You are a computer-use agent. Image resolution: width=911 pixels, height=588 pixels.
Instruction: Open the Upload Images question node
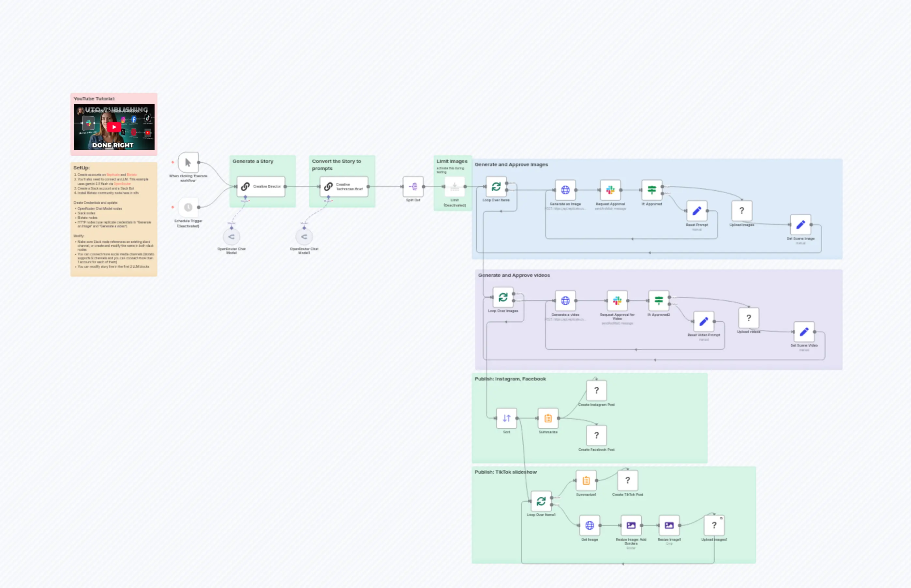click(x=741, y=210)
